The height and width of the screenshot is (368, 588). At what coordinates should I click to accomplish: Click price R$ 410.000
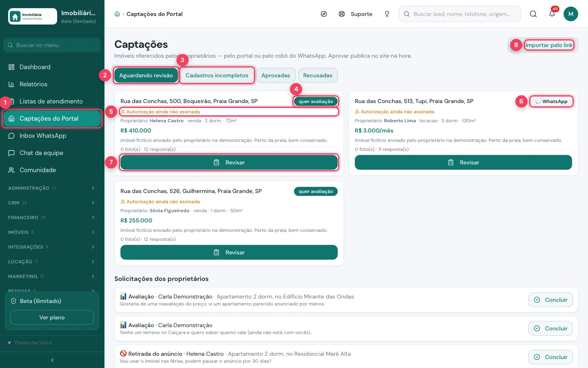tap(136, 130)
